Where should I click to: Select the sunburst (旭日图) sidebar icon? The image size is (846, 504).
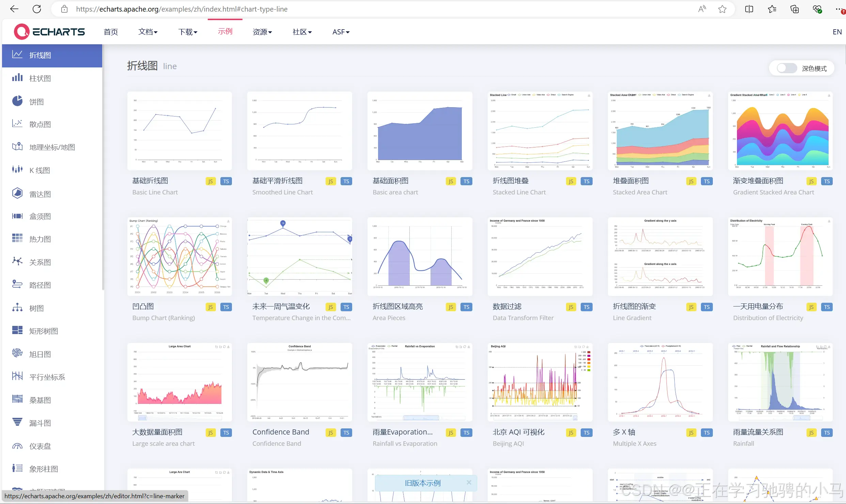[17, 353]
